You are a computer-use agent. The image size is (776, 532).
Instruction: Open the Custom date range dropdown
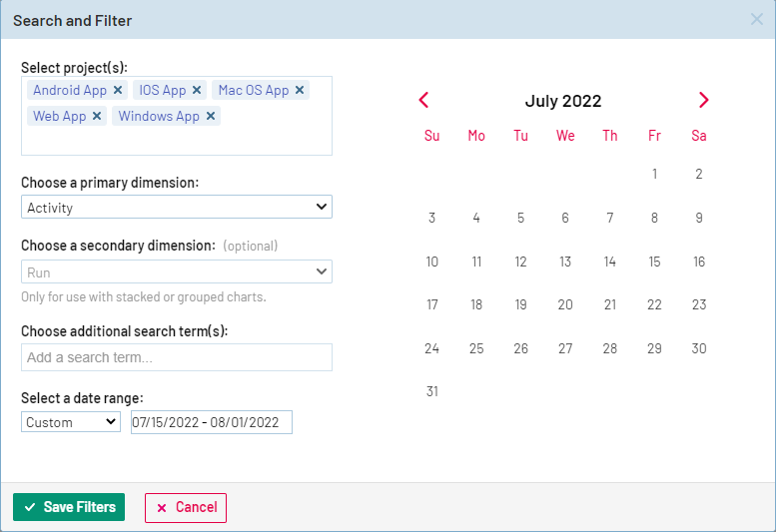coord(71,422)
